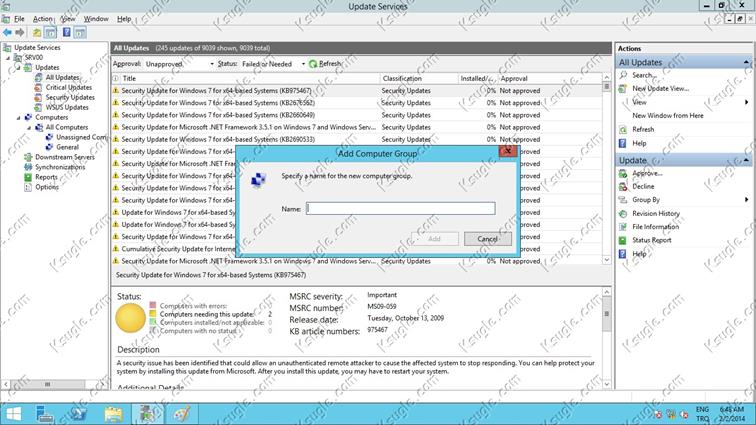The image size is (756, 425).
Task: Collapse the All Updates actions section
Action: coord(746,62)
